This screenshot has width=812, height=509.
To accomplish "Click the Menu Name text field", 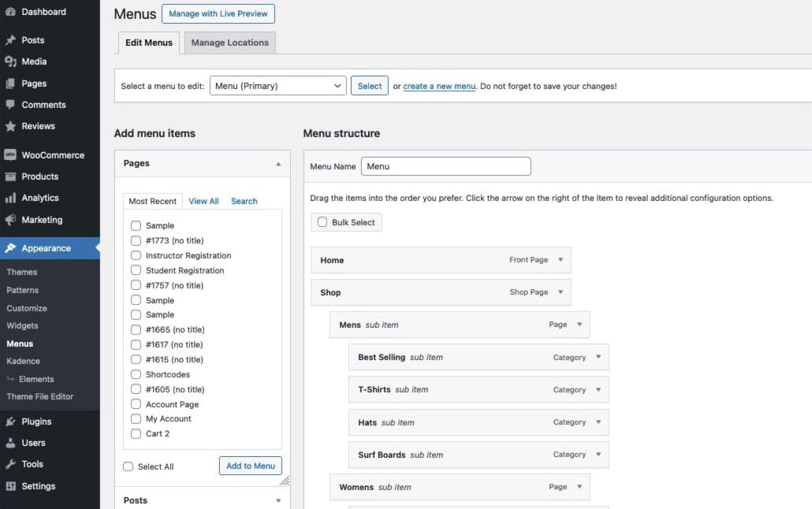I will point(445,166).
